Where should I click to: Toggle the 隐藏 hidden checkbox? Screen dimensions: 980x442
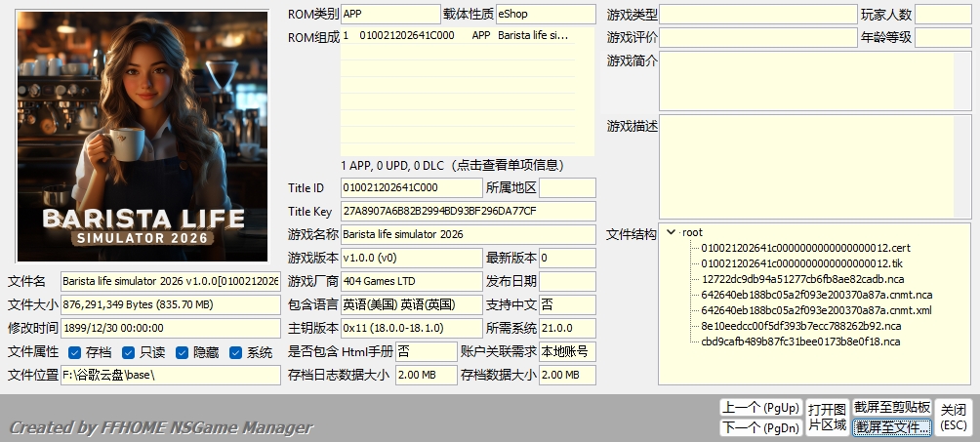[182, 352]
